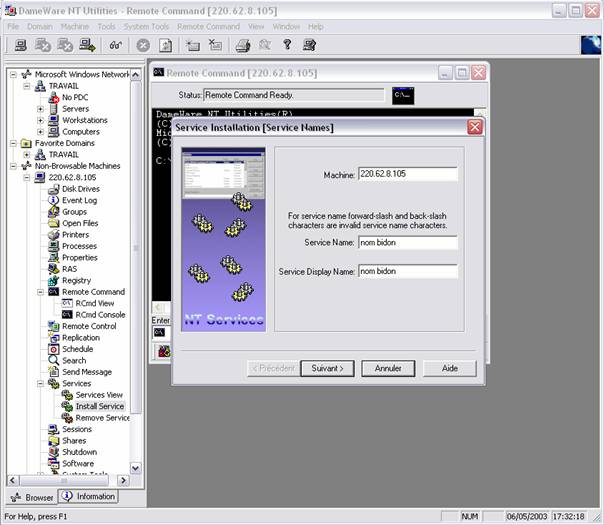
Task: Open the Shutdown node
Action: pos(79,452)
